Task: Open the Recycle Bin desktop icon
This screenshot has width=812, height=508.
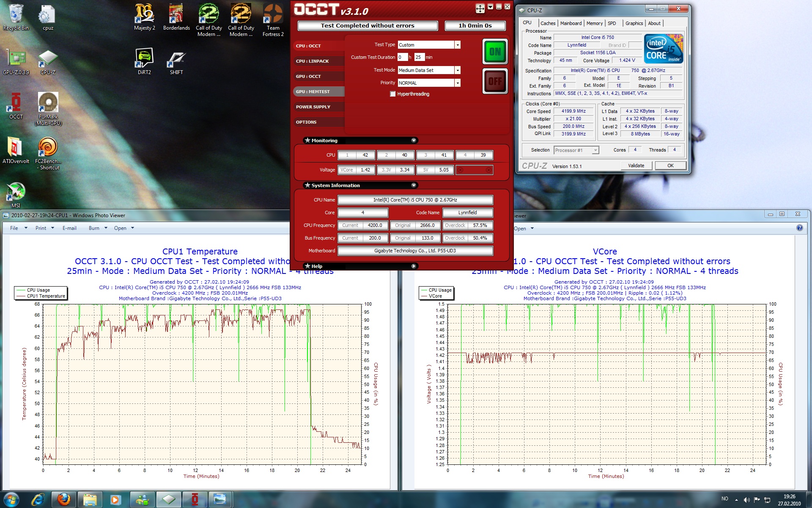Action: pyautogui.click(x=16, y=18)
